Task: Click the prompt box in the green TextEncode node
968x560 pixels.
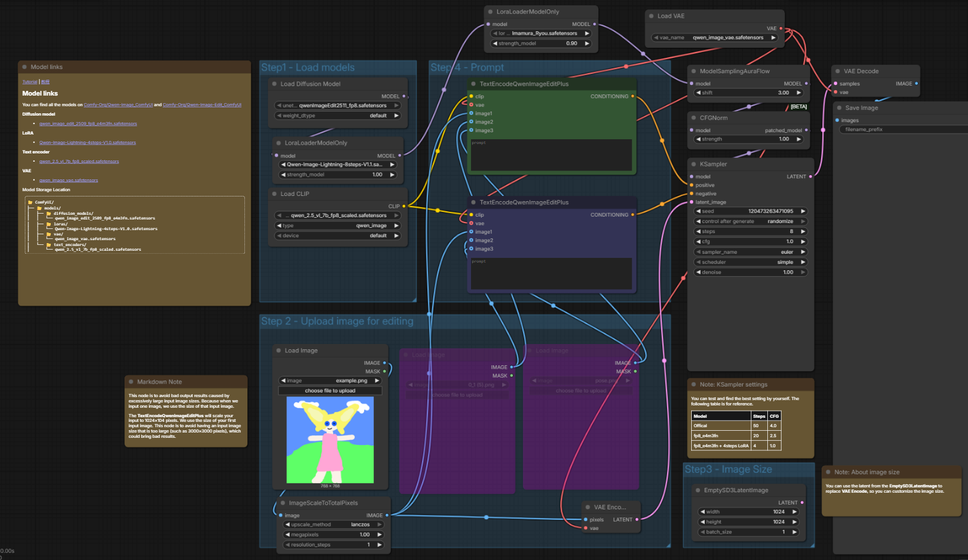Action: pyautogui.click(x=551, y=155)
